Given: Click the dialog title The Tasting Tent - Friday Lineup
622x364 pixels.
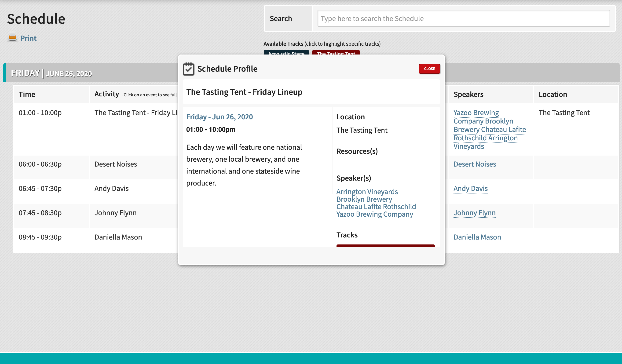Looking at the screenshot, I should [244, 92].
